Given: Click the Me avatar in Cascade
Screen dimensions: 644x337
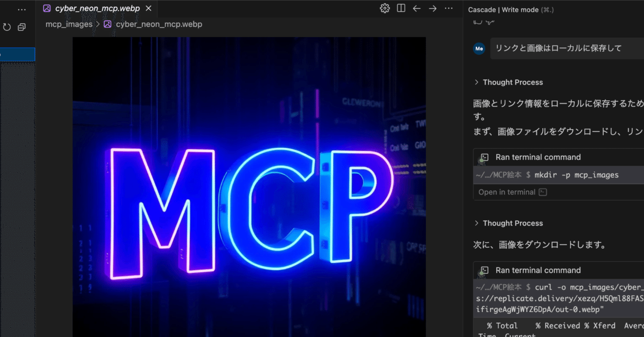Looking at the screenshot, I should pyautogui.click(x=479, y=48).
